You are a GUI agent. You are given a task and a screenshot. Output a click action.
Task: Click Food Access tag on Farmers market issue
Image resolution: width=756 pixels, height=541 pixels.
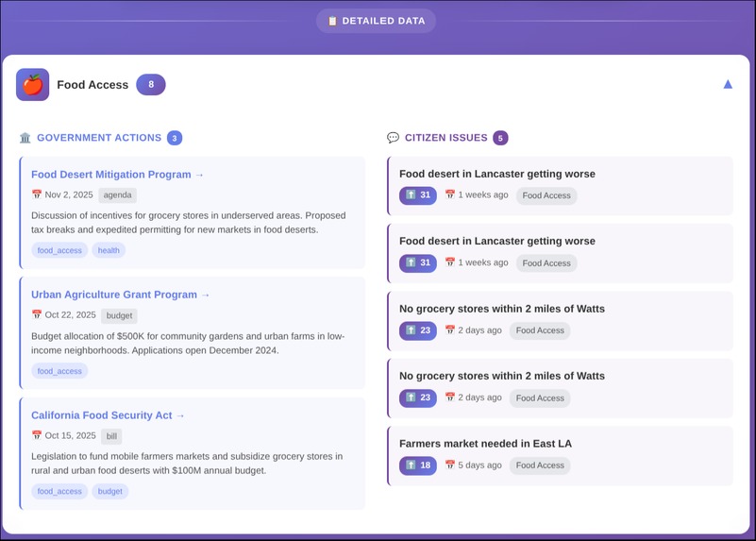[540, 465]
